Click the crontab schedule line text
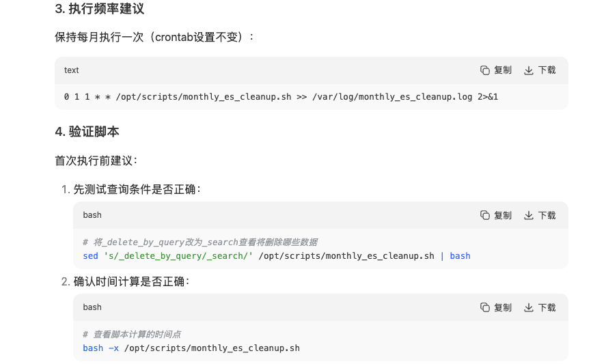 pos(281,96)
